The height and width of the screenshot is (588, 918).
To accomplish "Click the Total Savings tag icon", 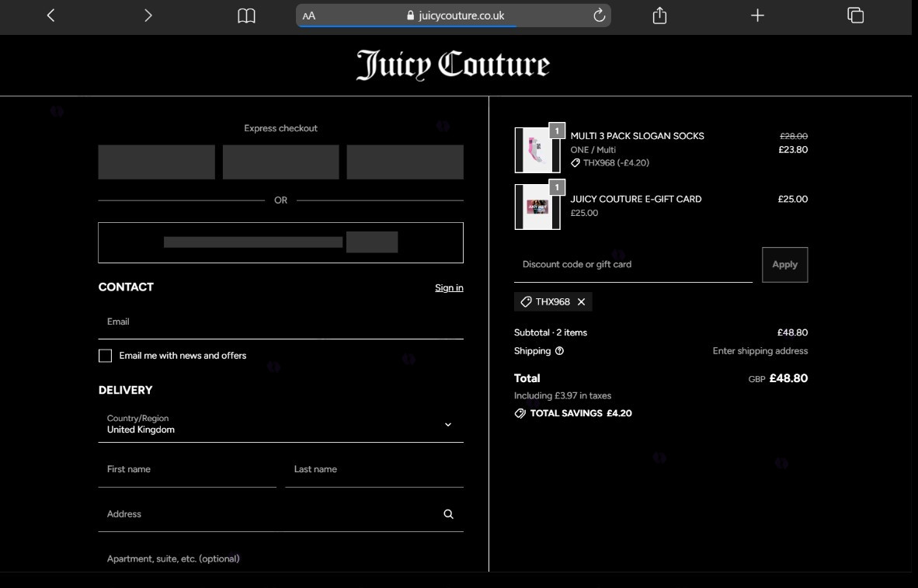I will click(520, 413).
